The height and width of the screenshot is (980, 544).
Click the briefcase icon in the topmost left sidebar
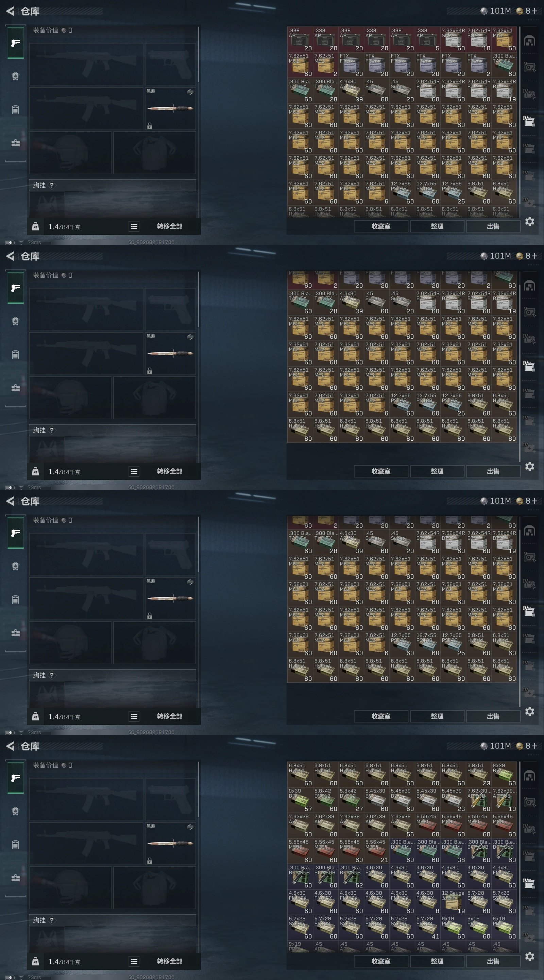16,143
